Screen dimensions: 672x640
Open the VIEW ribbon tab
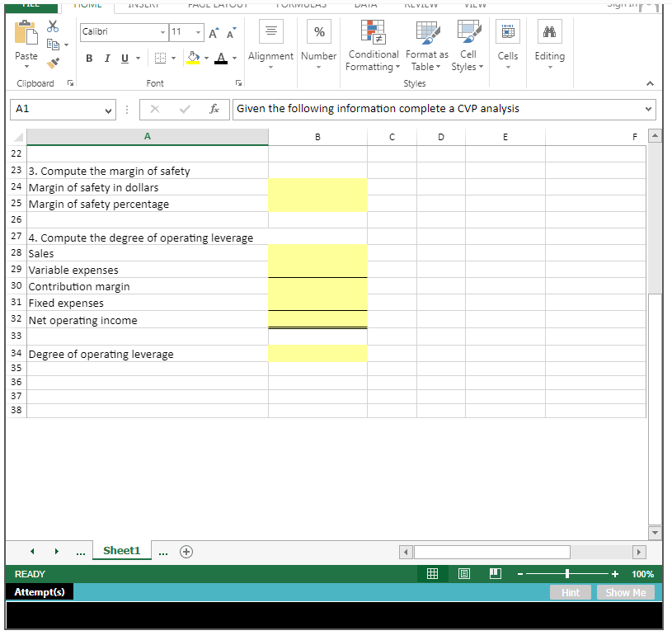(x=476, y=3)
